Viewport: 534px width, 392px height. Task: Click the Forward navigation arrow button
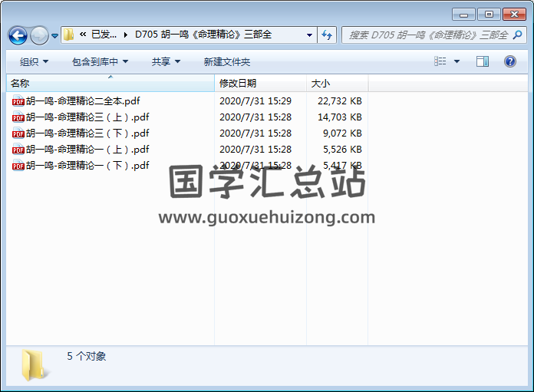point(39,35)
